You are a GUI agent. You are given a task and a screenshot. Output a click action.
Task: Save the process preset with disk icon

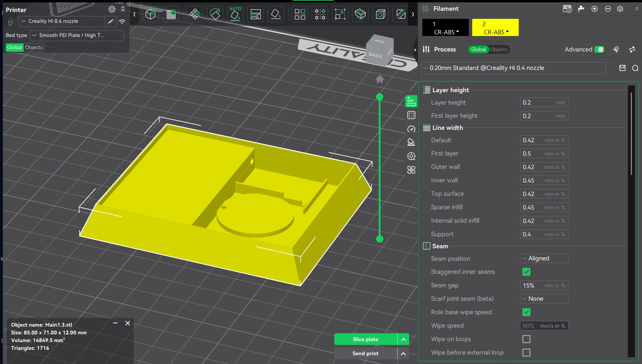[x=622, y=68]
